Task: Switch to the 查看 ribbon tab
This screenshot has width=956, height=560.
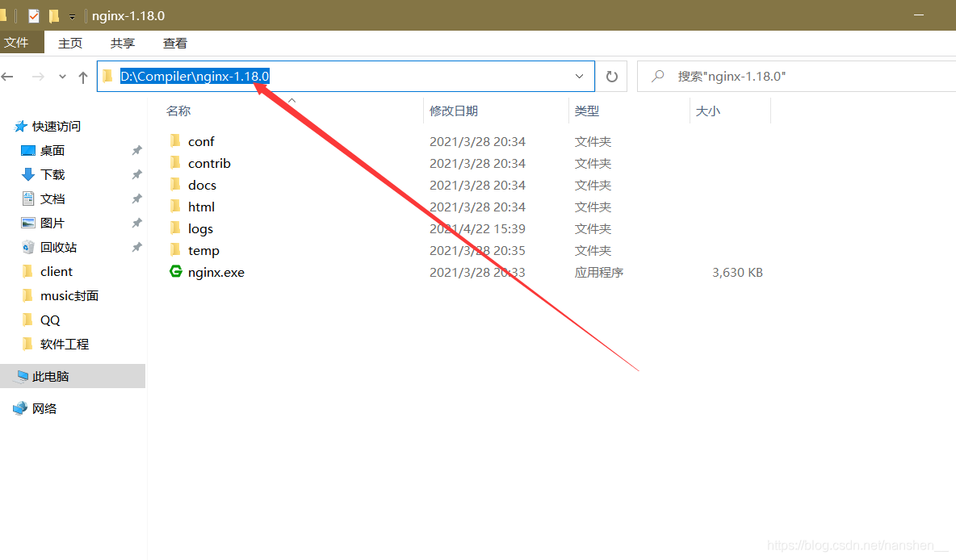Action: pos(175,44)
